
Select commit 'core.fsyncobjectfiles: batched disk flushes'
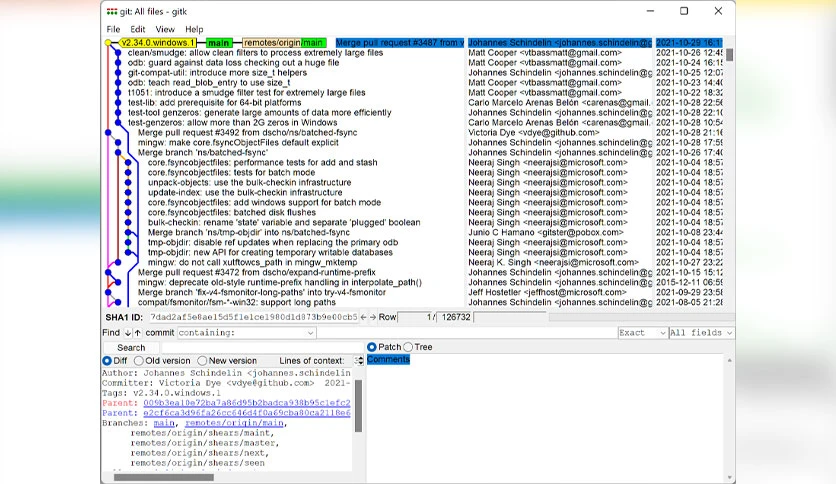232,213
